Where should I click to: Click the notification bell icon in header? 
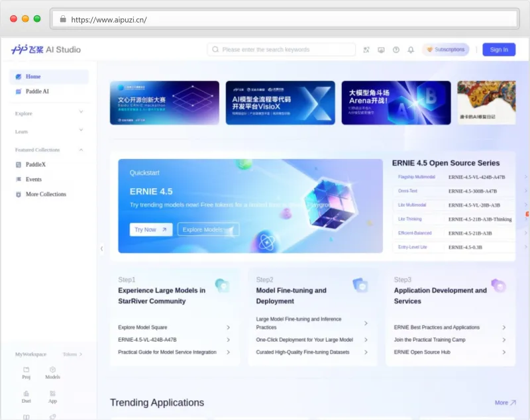(x=411, y=50)
